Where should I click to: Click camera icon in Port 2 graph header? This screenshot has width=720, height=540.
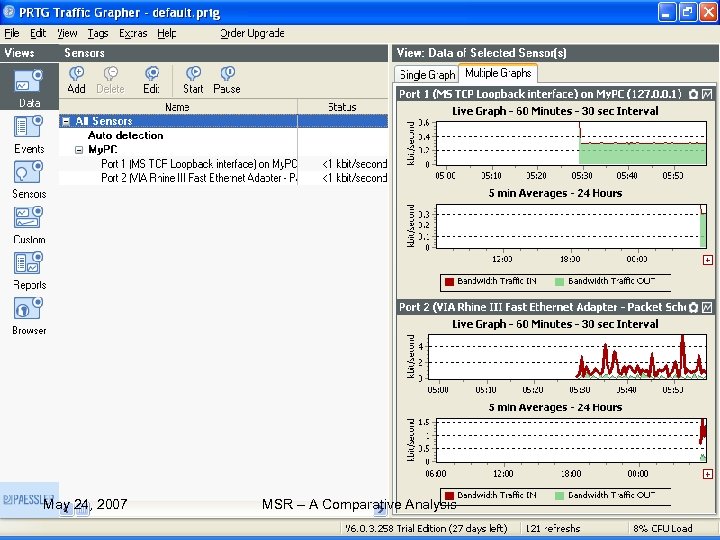coord(693,307)
